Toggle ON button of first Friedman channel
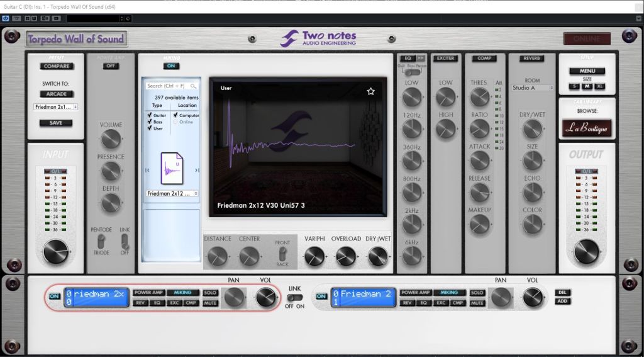 tap(54, 296)
